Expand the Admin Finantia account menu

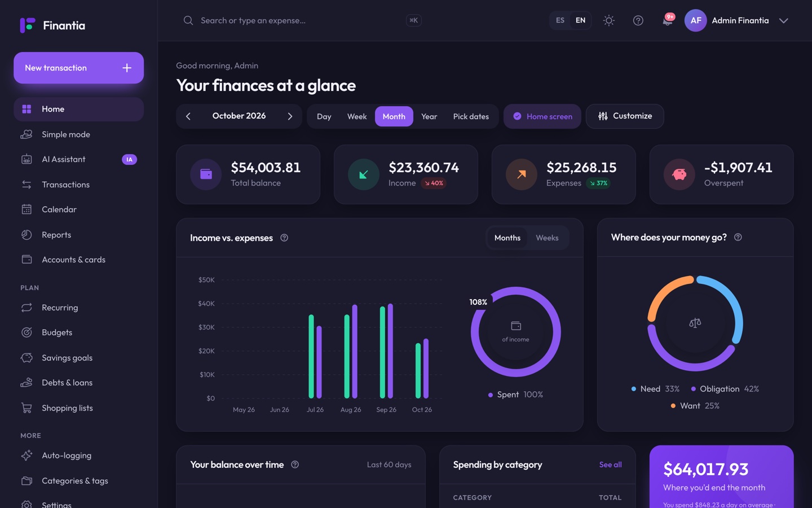pos(783,20)
